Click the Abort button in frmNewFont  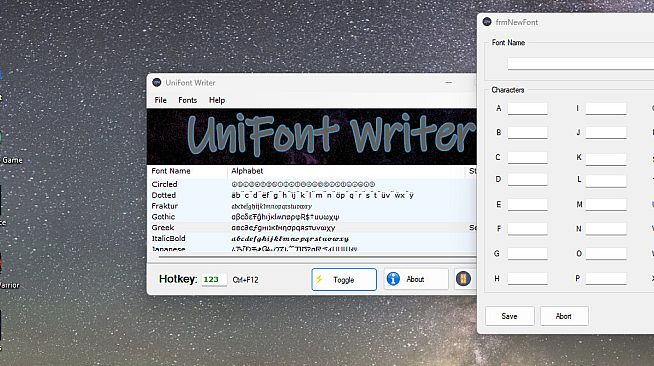(x=564, y=316)
